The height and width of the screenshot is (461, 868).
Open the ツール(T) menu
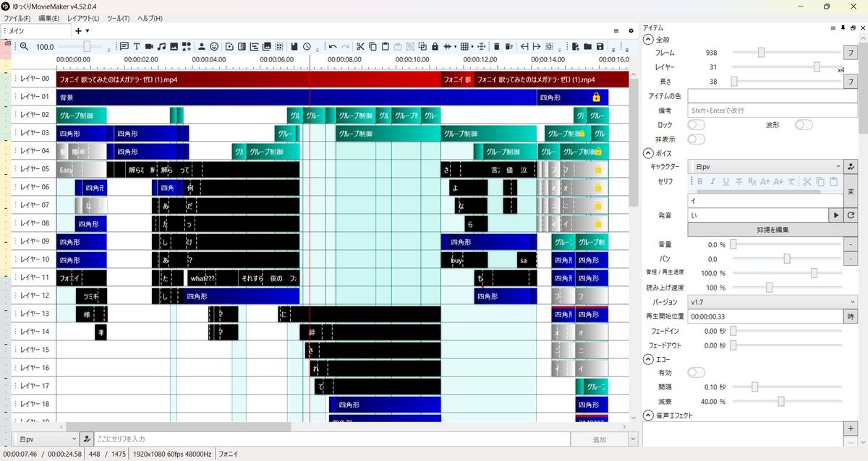pos(118,18)
